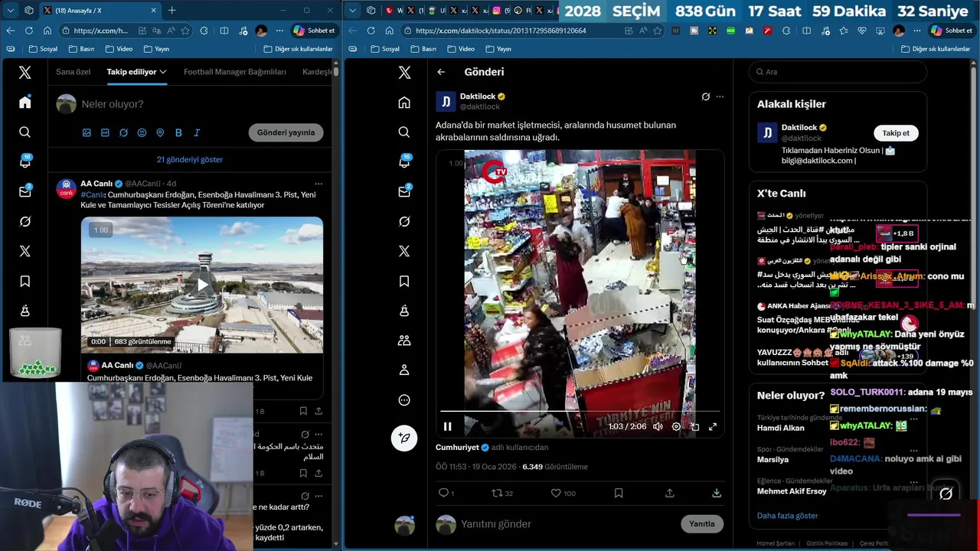Switch to the Sana özel tab
Screen dimensions: 980x551
coord(73,72)
